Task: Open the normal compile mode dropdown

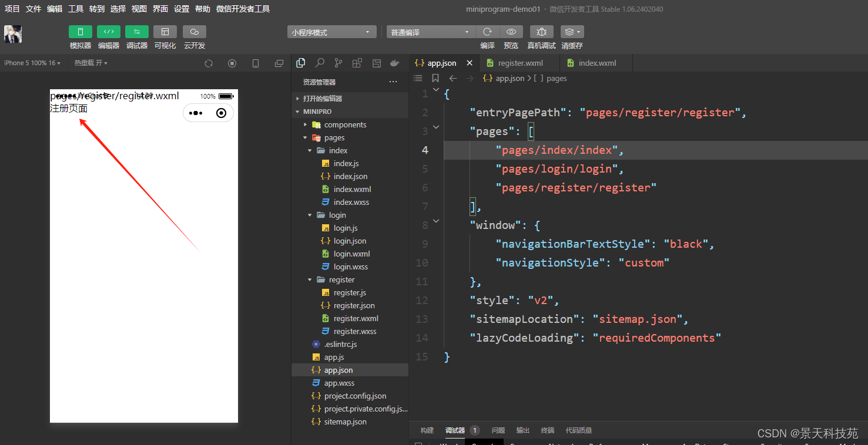Action: pos(431,32)
